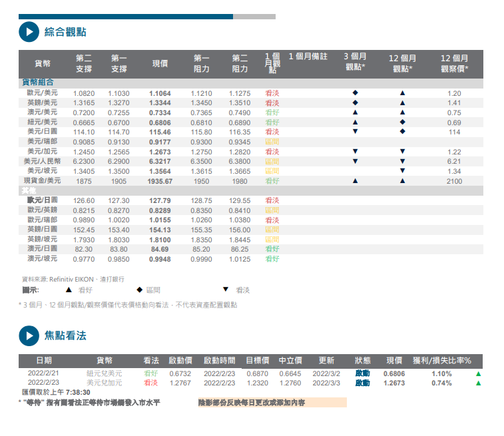Click 3個月 down-triangle for 美元/日圓
The width and height of the screenshot is (504, 436).
[355, 132]
